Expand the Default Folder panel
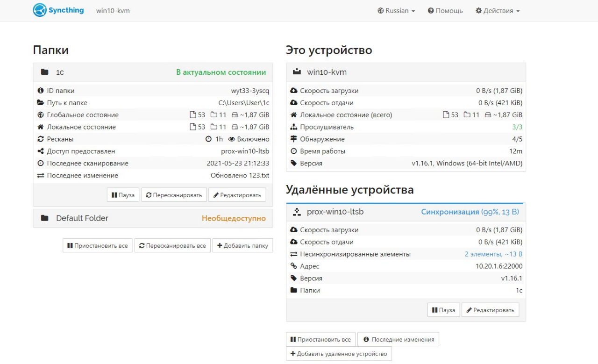The image size is (598, 364). pyautogui.click(x=152, y=218)
